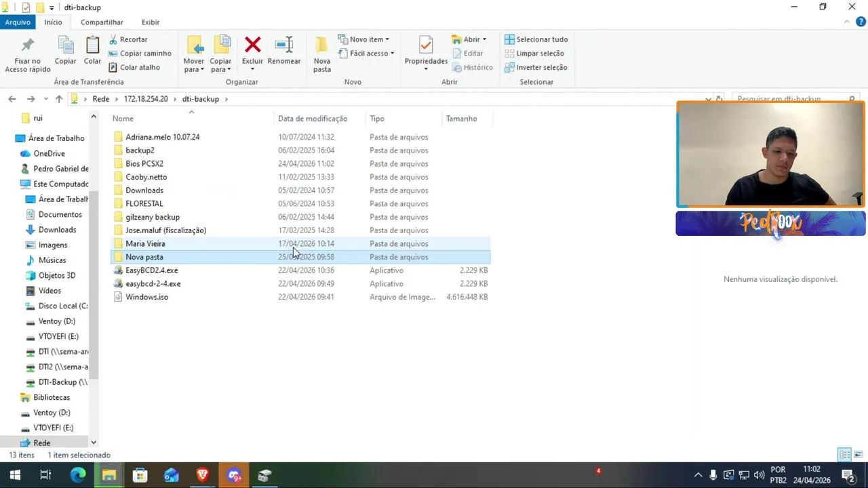The width and height of the screenshot is (868, 488).
Task: Select Downloads in the navigation pane
Action: pos(57,230)
